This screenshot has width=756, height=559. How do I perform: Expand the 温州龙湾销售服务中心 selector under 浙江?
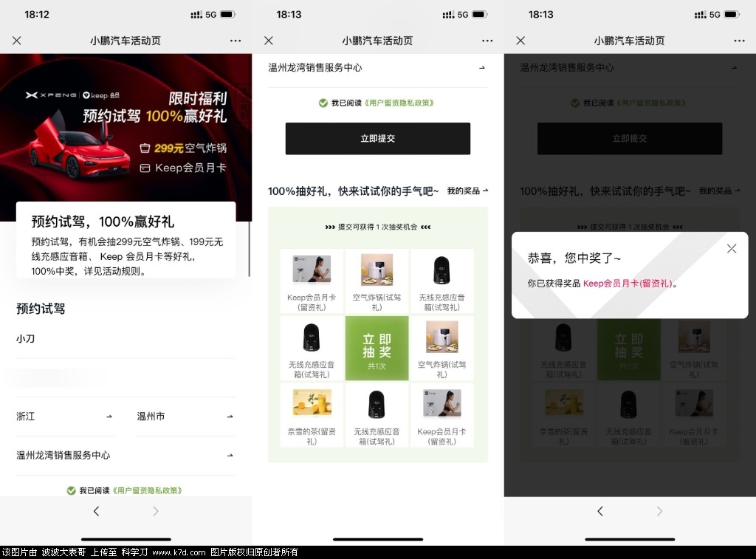click(x=126, y=456)
